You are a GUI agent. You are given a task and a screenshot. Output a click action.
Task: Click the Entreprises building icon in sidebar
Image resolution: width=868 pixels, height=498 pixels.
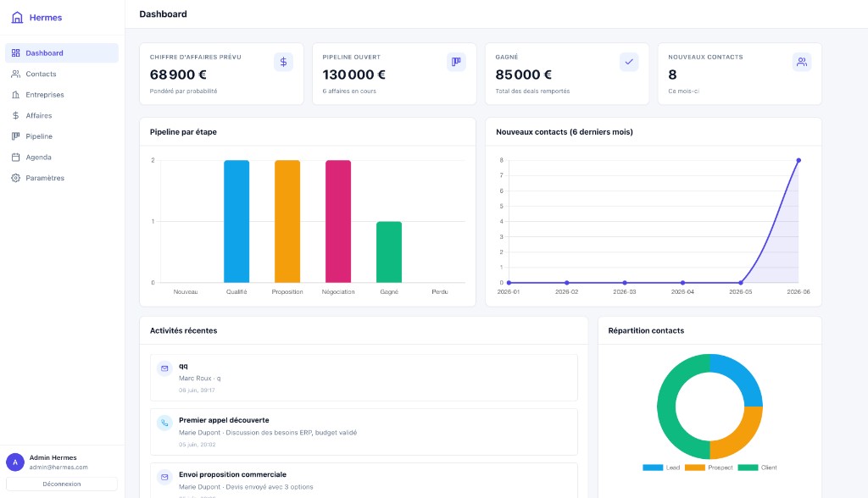pyautogui.click(x=15, y=95)
